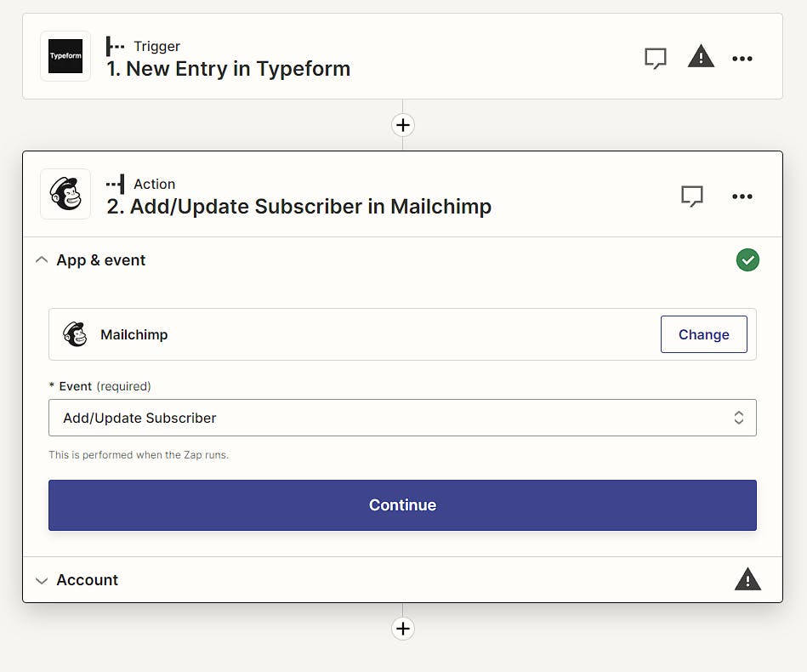This screenshot has height=672, width=807.
Task: Click 'Mailchimp' app name text
Action: [134, 334]
